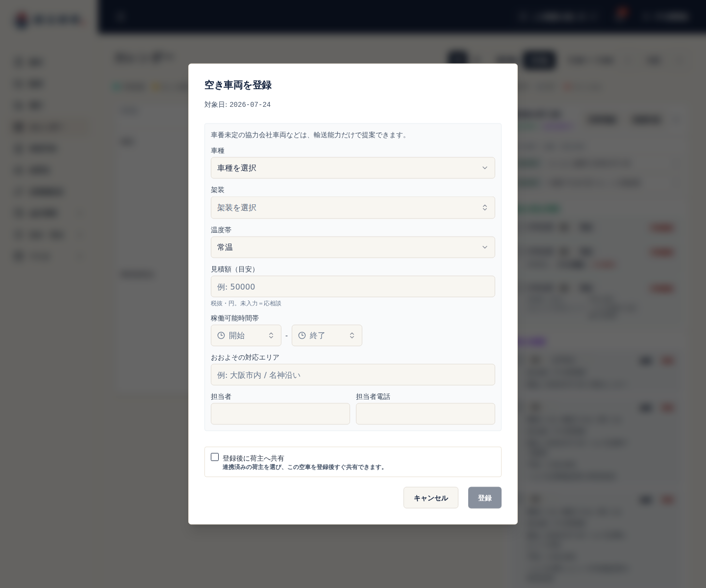Enable 登録後に荷主へ共有 checkbox

(x=215, y=457)
